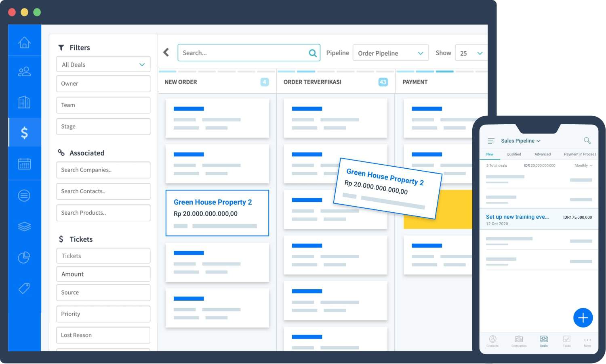Open the Calendar icon in sidebar
The width and height of the screenshot is (606, 364).
pos(24,164)
